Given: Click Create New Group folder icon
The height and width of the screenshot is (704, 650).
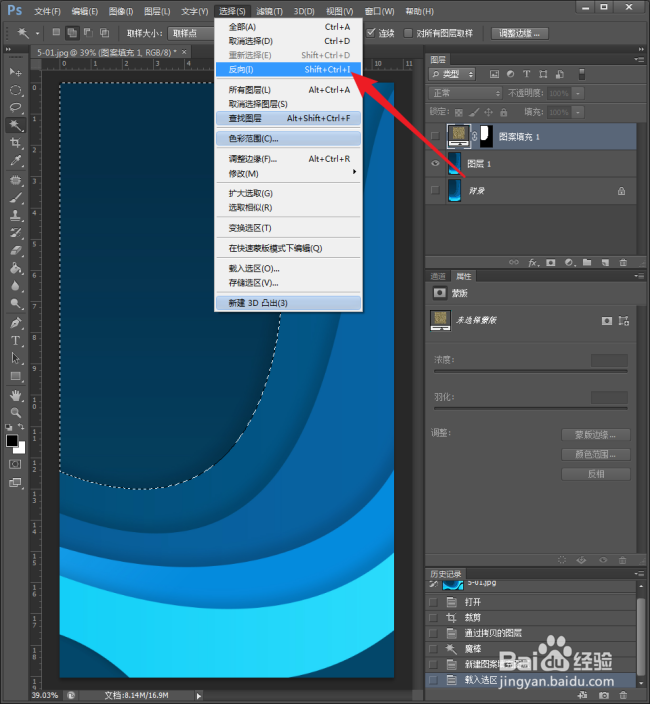Looking at the screenshot, I should point(587,263).
